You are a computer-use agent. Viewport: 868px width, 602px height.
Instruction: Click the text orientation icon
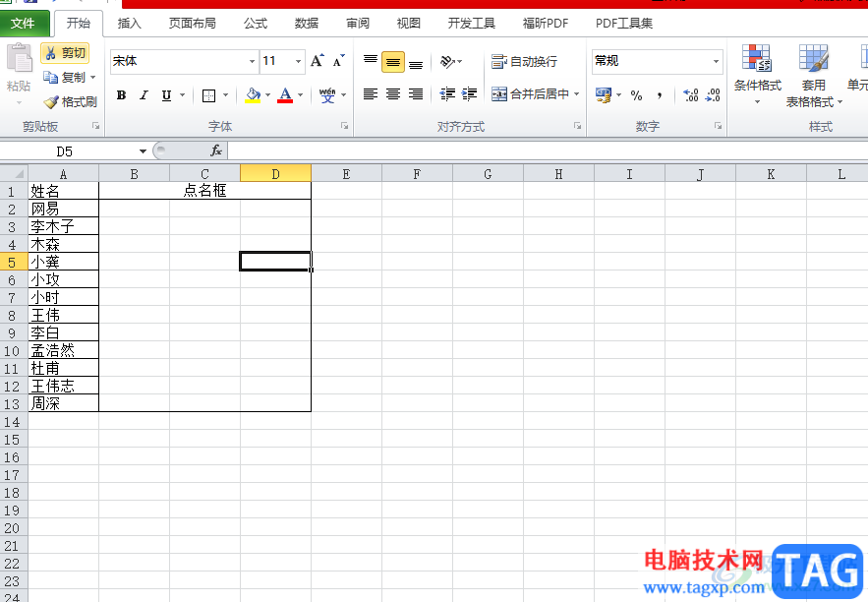pos(447,61)
